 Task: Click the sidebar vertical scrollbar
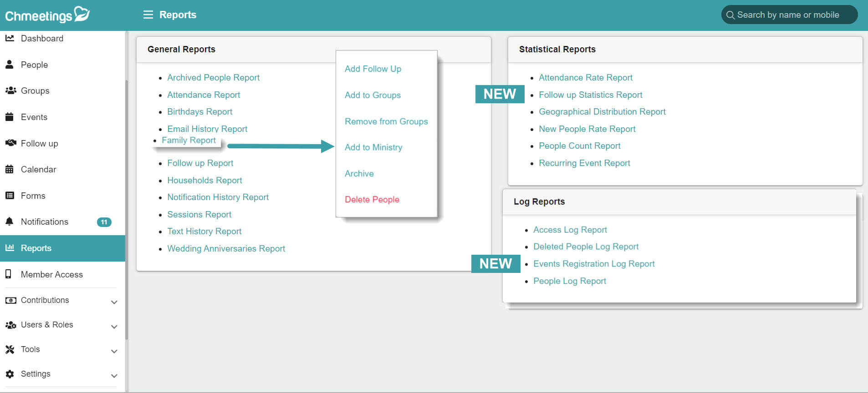point(127,209)
